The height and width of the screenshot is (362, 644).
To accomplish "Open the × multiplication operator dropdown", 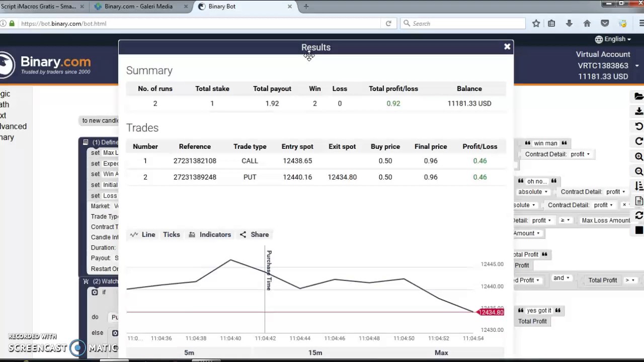I will [x=626, y=205].
